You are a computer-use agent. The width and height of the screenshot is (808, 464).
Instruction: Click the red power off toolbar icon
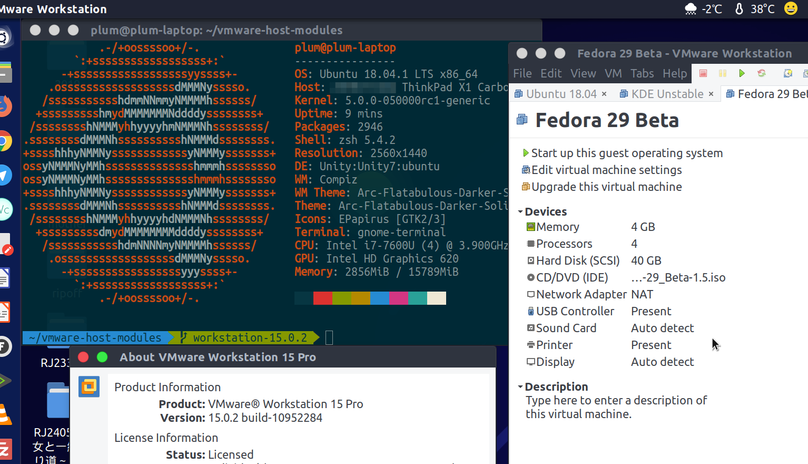point(703,73)
